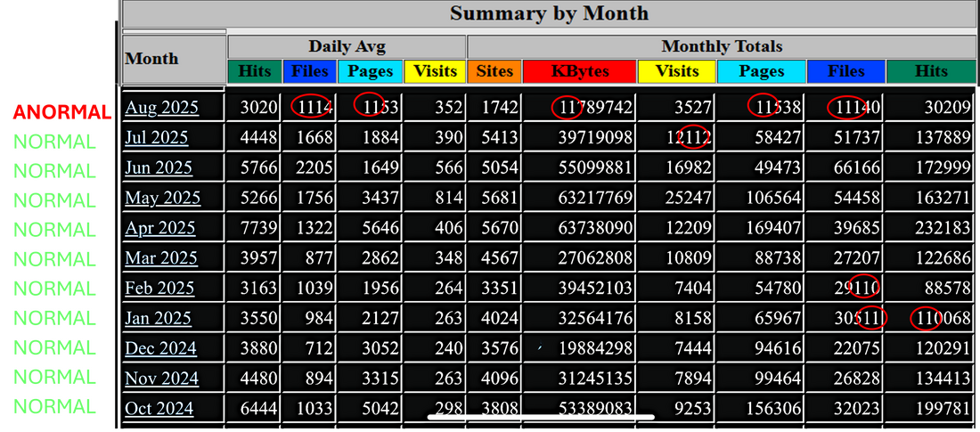Open the Dec 2024 month link
Screen dimensions: 980x432
point(161,348)
